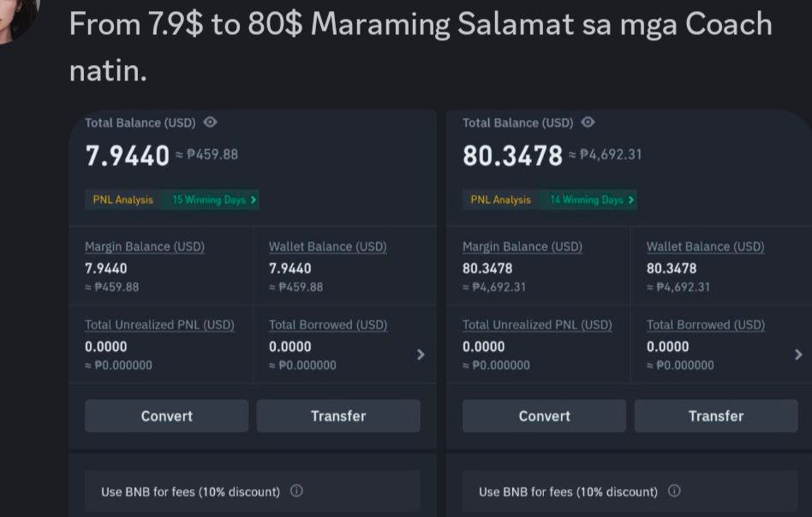812x517 pixels.
Task: Toggle balance visibility eye in right panel
Action: pos(588,122)
